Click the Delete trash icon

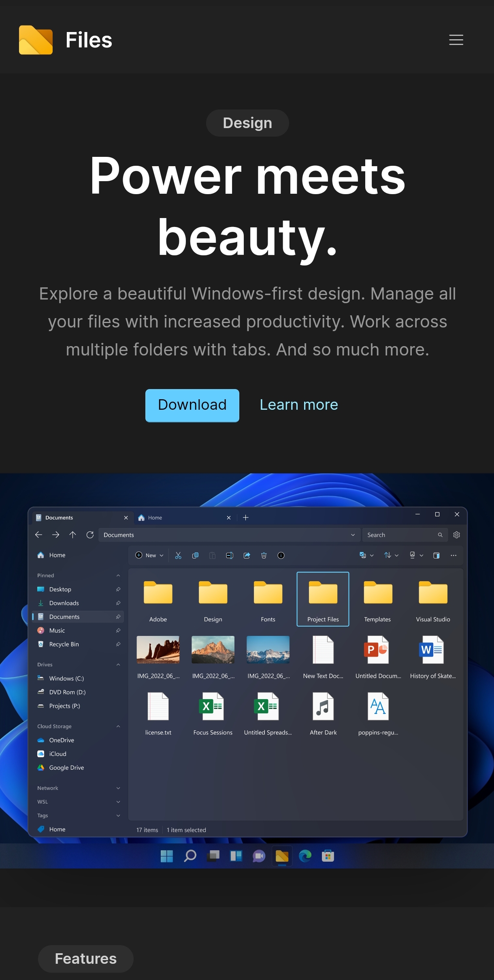click(x=264, y=555)
